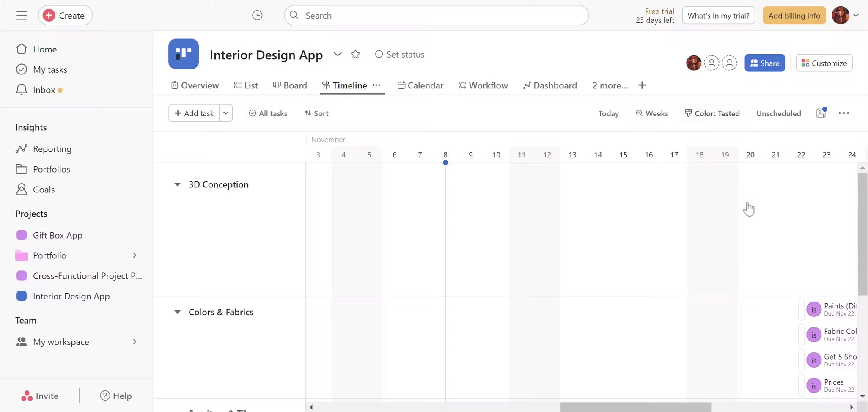Switch to List tab
The width and height of the screenshot is (868, 412).
point(246,85)
